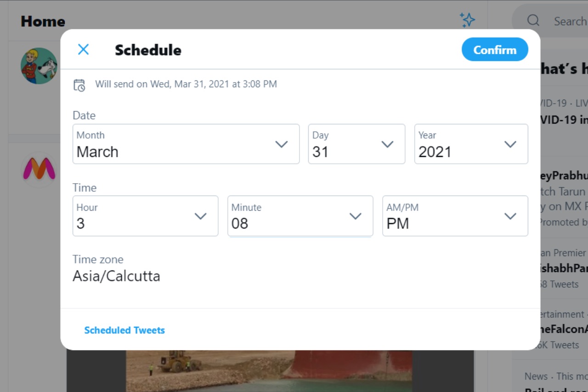The width and height of the screenshot is (588, 392).
Task: Open the Scheduled Tweets link
Action: (x=124, y=330)
